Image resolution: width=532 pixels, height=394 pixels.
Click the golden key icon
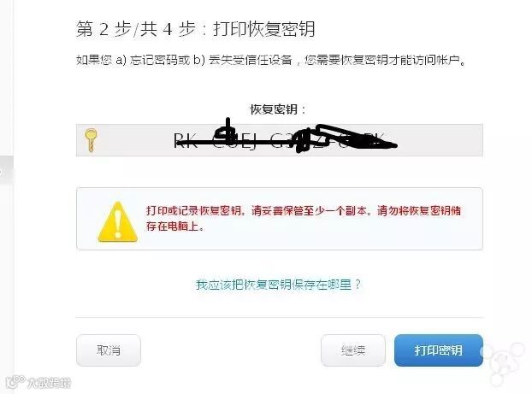tap(91, 140)
